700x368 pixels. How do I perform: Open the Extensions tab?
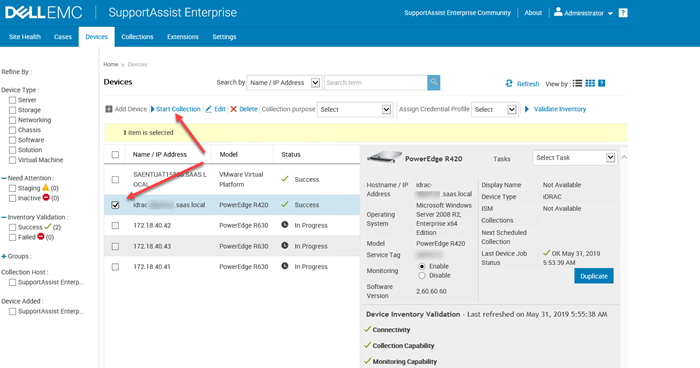183,37
